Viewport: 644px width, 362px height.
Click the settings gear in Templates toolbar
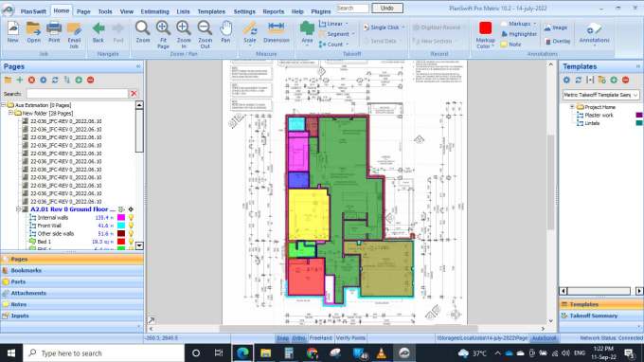[566, 80]
